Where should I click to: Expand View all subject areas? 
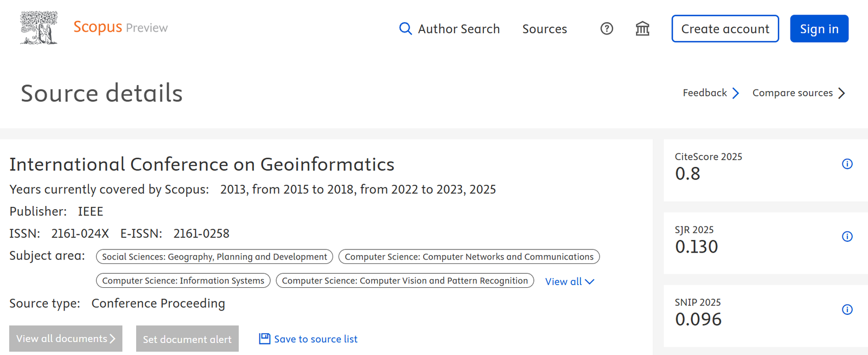[x=570, y=281]
